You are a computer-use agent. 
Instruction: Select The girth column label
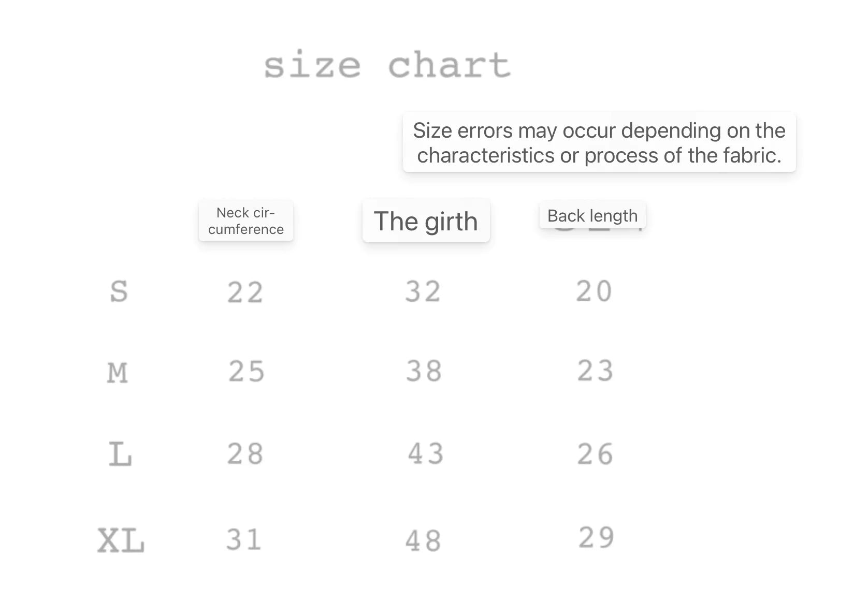coord(426,221)
